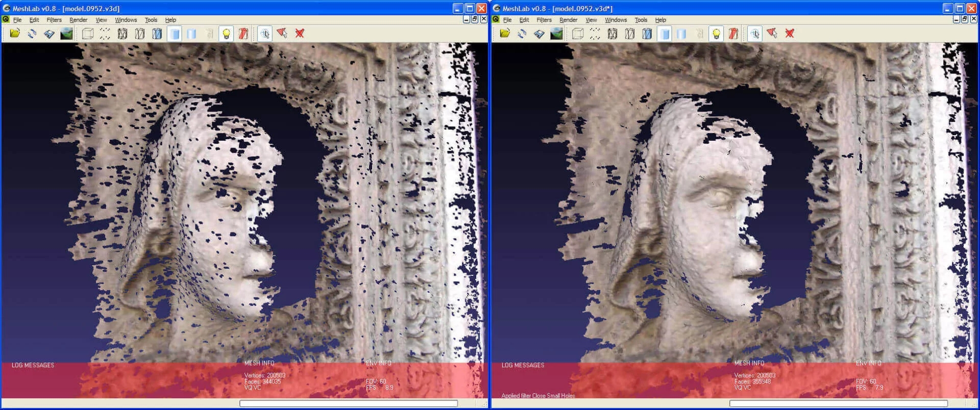Open the Windows menu in left window

(126, 20)
